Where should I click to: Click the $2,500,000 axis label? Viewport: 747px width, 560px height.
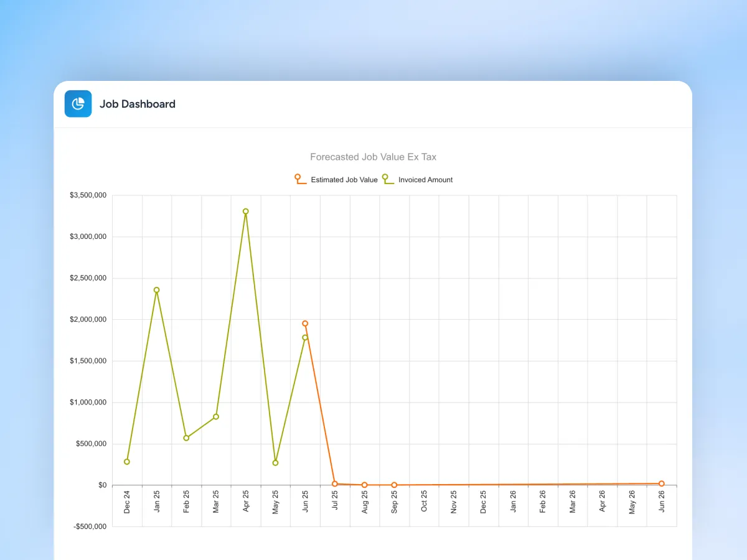(88, 278)
